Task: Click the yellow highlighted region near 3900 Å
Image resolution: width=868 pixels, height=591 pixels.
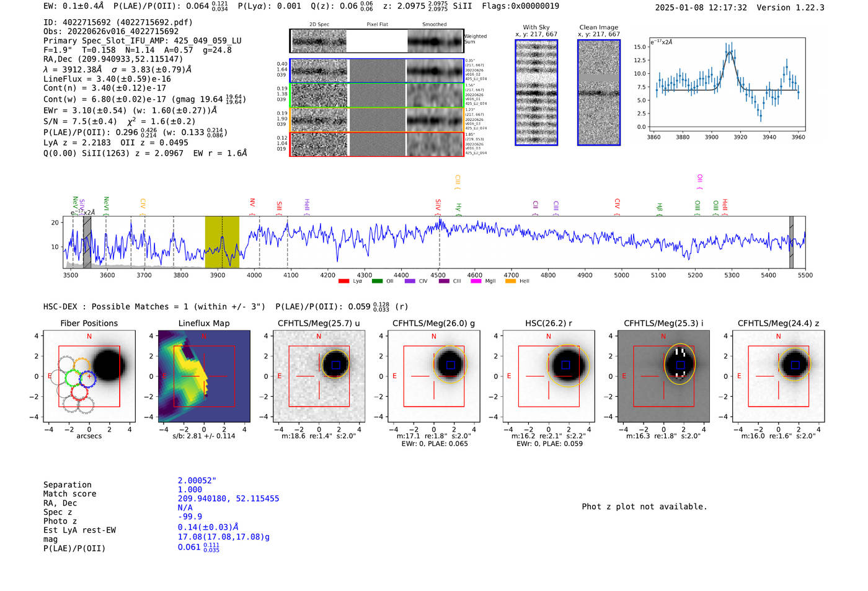Action: click(x=222, y=242)
